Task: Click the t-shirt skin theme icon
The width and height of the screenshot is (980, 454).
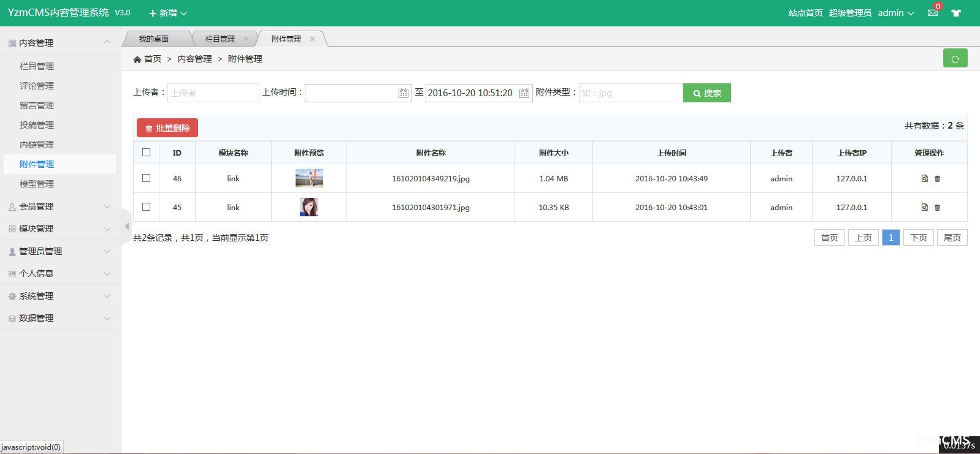Action: (x=955, y=13)
